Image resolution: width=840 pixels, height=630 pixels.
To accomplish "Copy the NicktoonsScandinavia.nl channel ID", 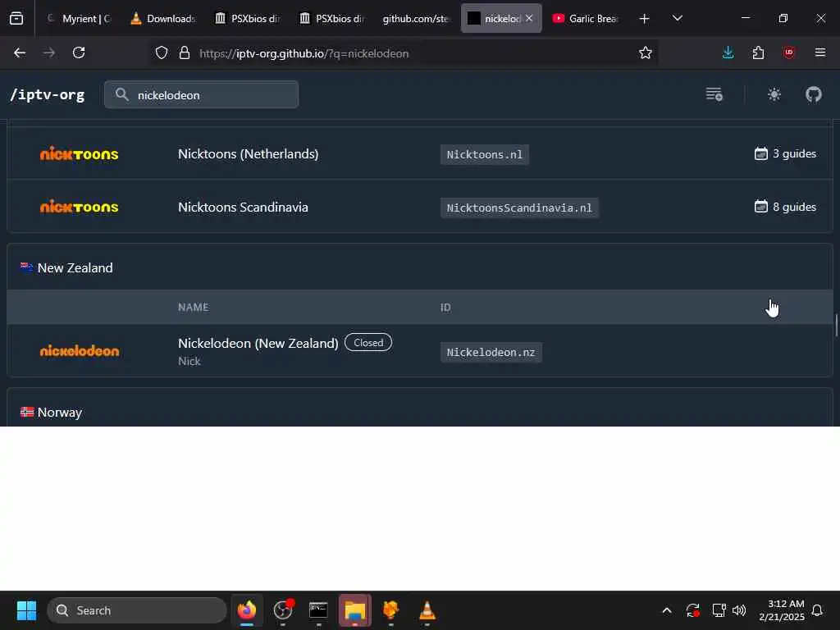I will coord(519,208).
